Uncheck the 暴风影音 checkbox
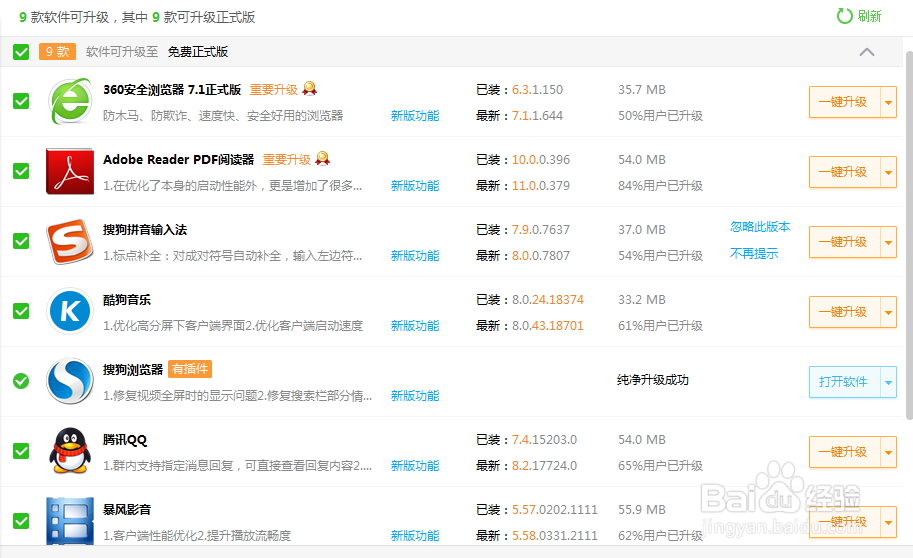Screen dimensions: 913x558 (21, 521)
